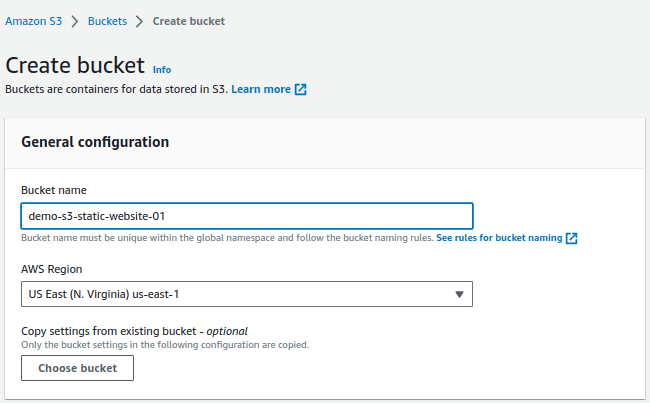Click the chevron separator after Amazon S3
Viewport: 650px width, 403px height.
pos(75,22)
